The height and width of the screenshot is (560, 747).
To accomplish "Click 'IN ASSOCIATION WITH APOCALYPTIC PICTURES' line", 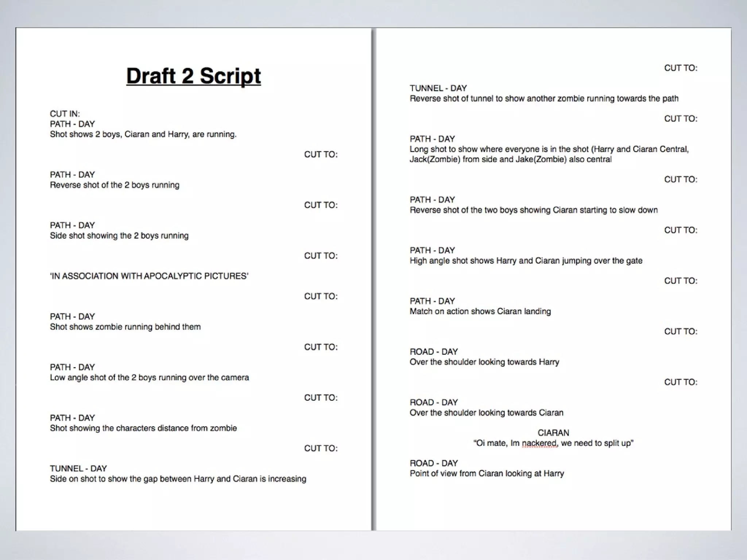I will pyautogui.click(x=149, y=276).
